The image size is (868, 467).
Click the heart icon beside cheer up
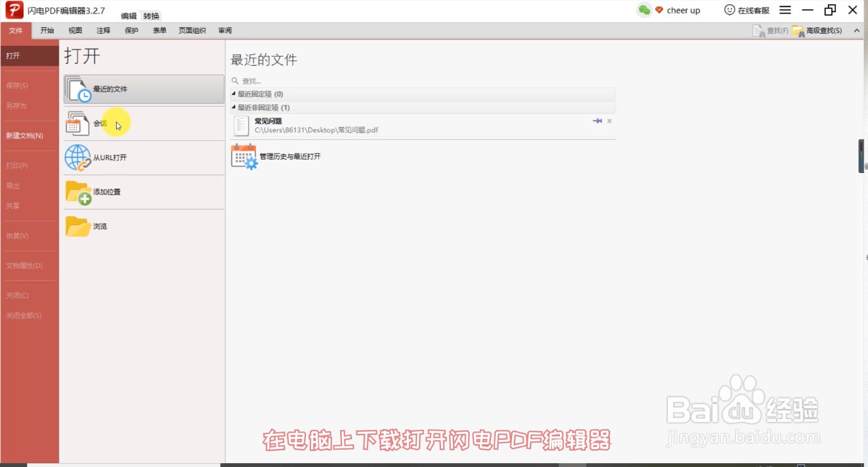pos(659,10)
